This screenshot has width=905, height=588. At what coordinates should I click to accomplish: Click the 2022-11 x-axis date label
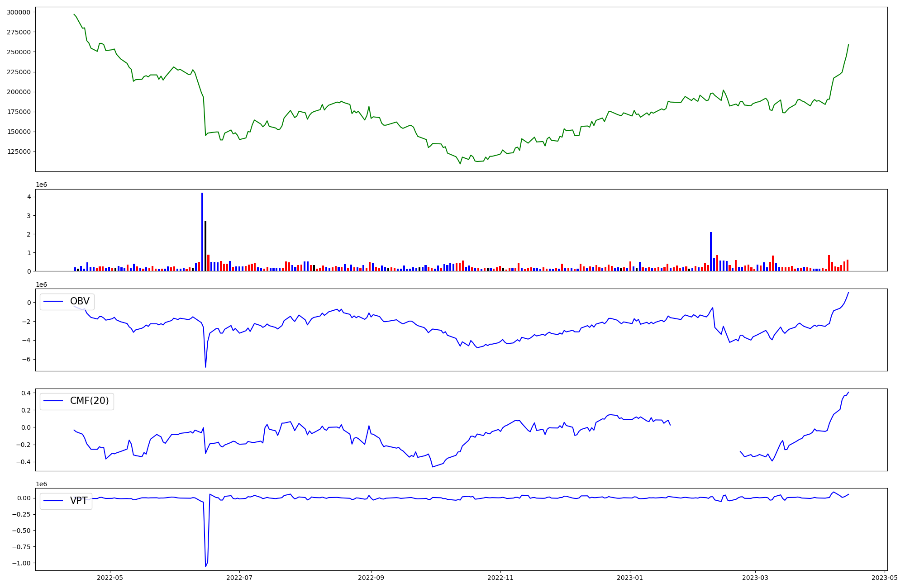click(x=500, y=578)
